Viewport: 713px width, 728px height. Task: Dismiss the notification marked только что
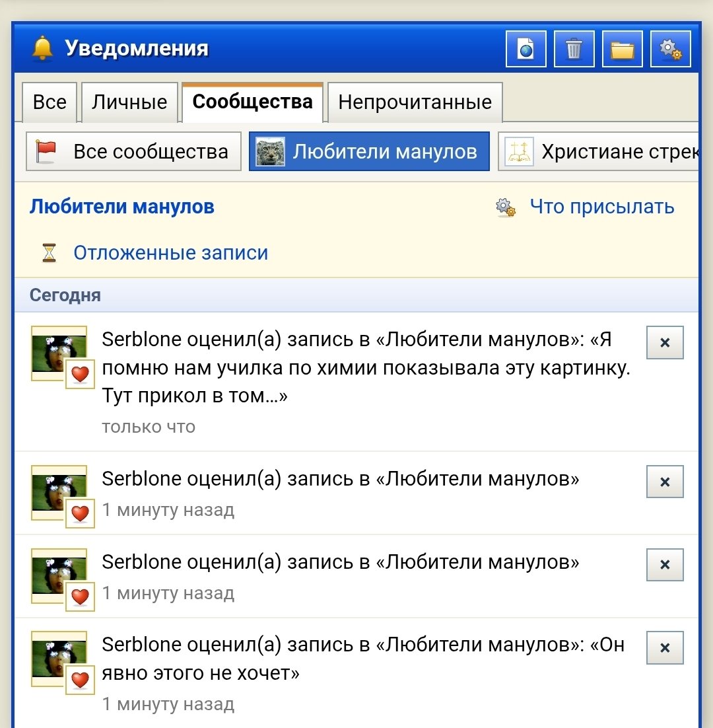click(x=665, y=343)
